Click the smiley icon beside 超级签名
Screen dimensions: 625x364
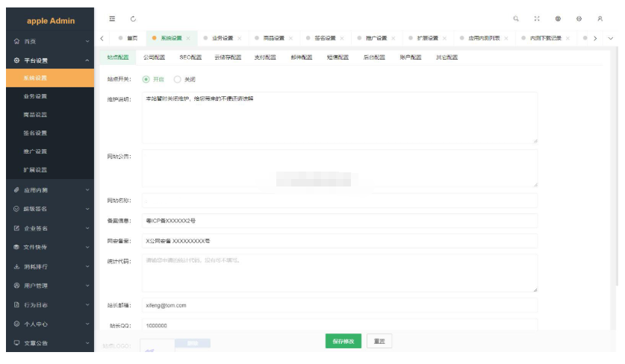(16, 209)
